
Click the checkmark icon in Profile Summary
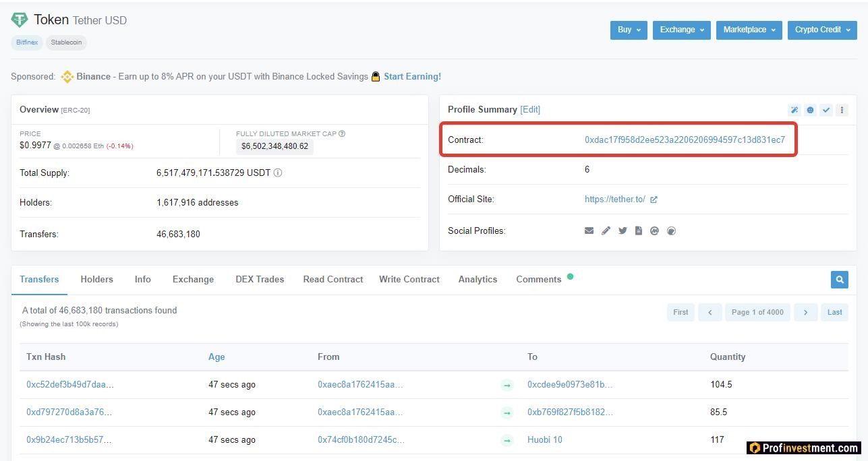coord(826,110)
